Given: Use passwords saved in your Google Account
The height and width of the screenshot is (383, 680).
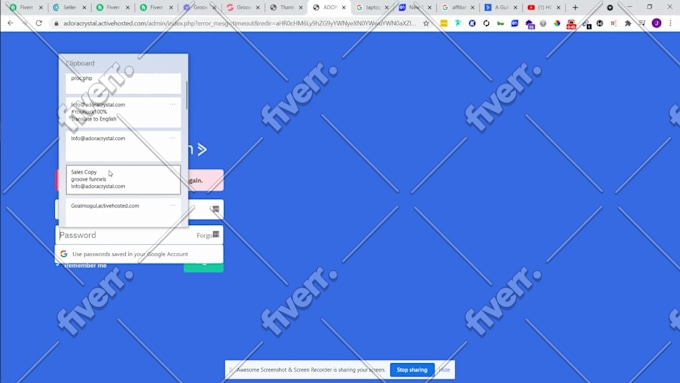Looking at the screenshot, I should (x=139, y=254).
